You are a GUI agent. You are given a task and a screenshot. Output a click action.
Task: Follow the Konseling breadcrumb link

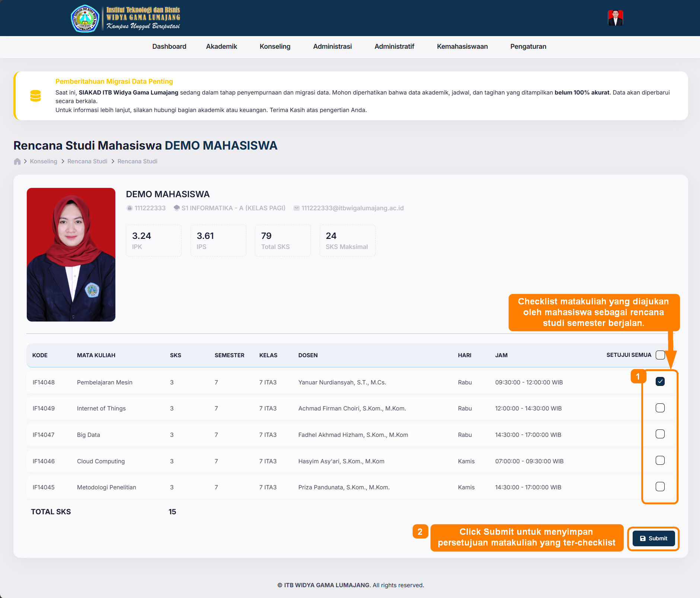coord(44,162)
